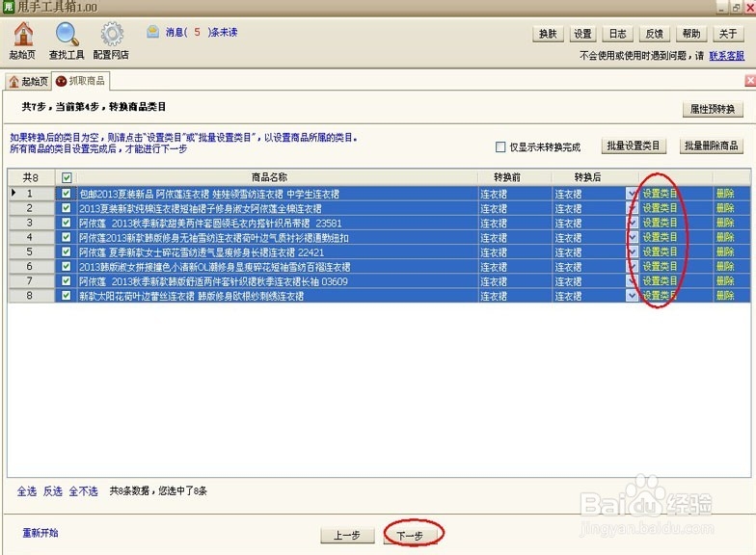Switch to the 抓取商品 tab
The image size is (756, 555).
[81, 81]
